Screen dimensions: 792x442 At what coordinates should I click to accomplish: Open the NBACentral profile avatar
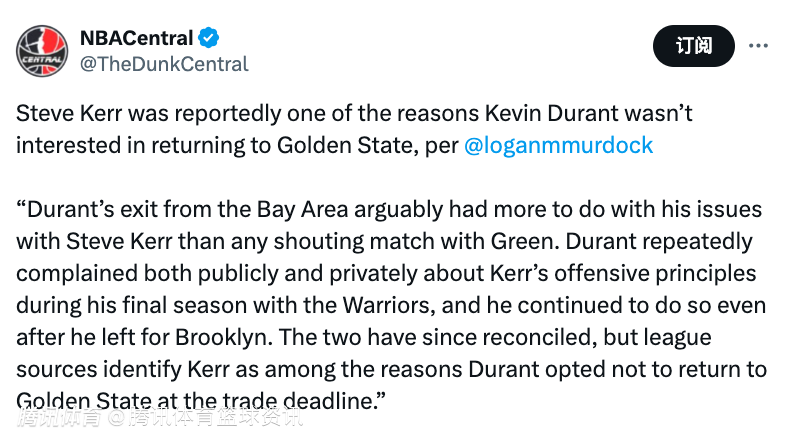click(42, 51)
